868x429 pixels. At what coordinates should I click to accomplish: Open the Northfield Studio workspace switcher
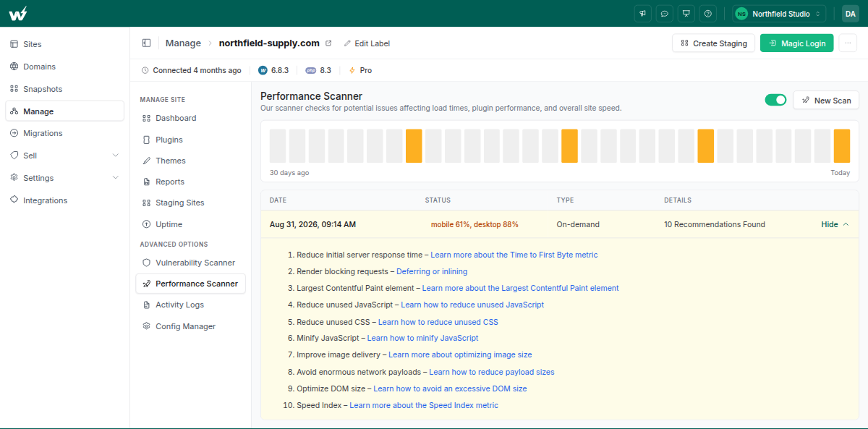click(778, 13)
